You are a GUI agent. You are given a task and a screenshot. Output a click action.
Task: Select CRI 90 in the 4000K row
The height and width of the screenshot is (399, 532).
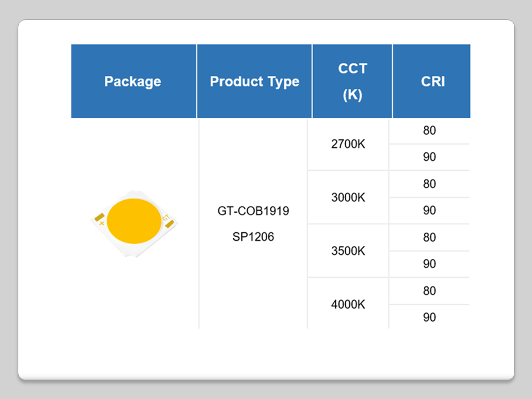(429, 318)
